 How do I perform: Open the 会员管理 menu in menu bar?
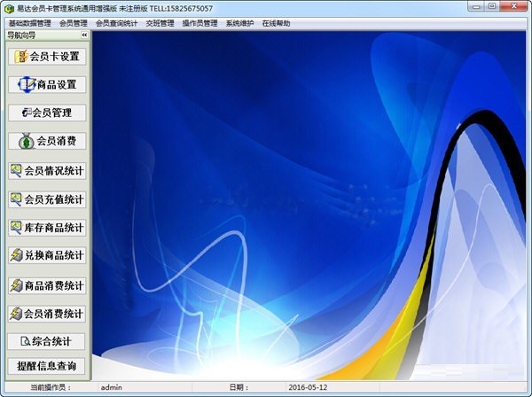pyautogui.click(x=74, y=23)
